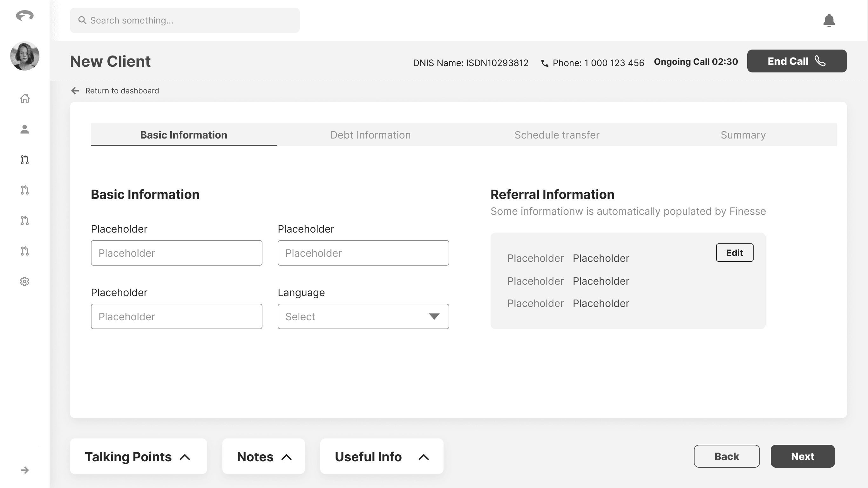868x488 pixels.
Task: Click the home icon in sidebar
Action: tap(24, 98)
